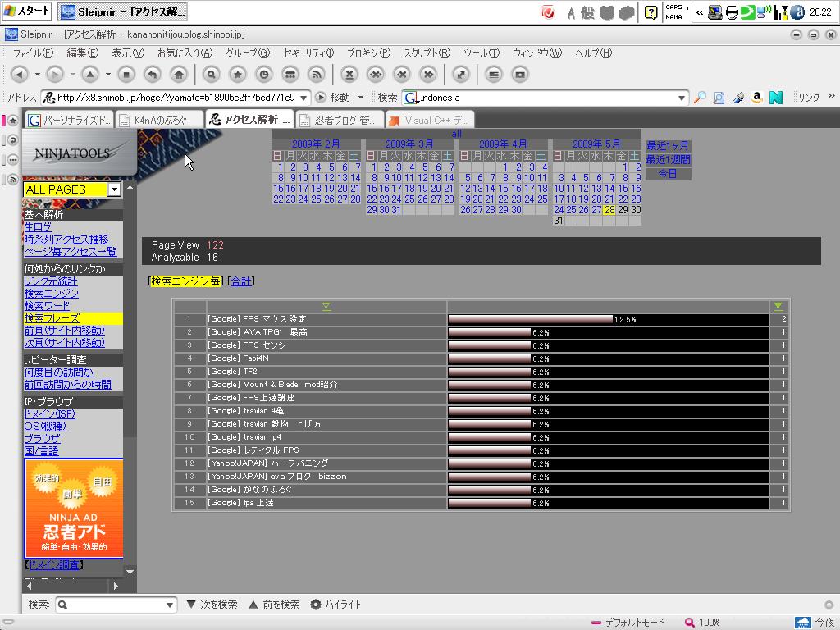Expand the search engine box dropdown arrow
Viewport: 840px width, 630px height.
[681, 98]
